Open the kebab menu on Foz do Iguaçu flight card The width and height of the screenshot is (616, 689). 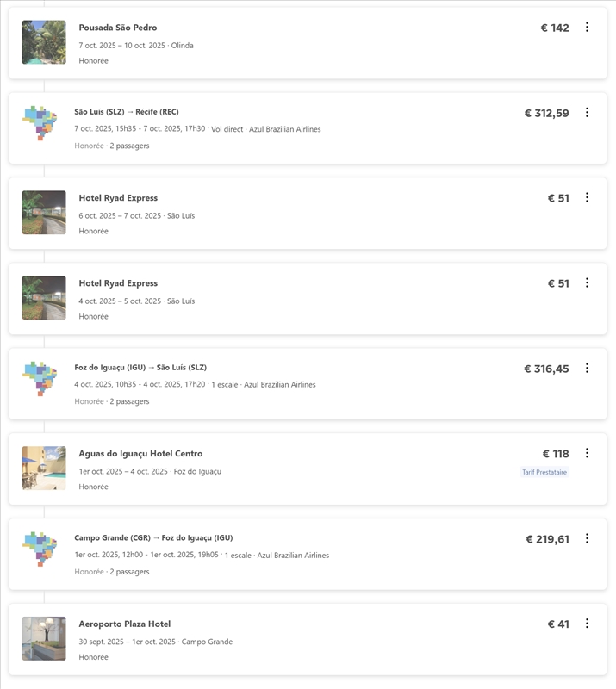pos(588,366)
